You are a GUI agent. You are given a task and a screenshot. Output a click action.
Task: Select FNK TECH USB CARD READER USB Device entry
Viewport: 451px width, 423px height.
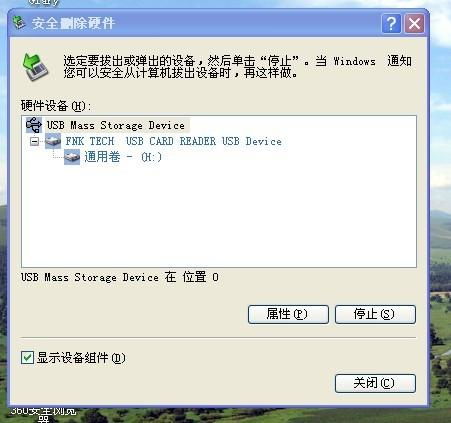(x=173, y=141)
